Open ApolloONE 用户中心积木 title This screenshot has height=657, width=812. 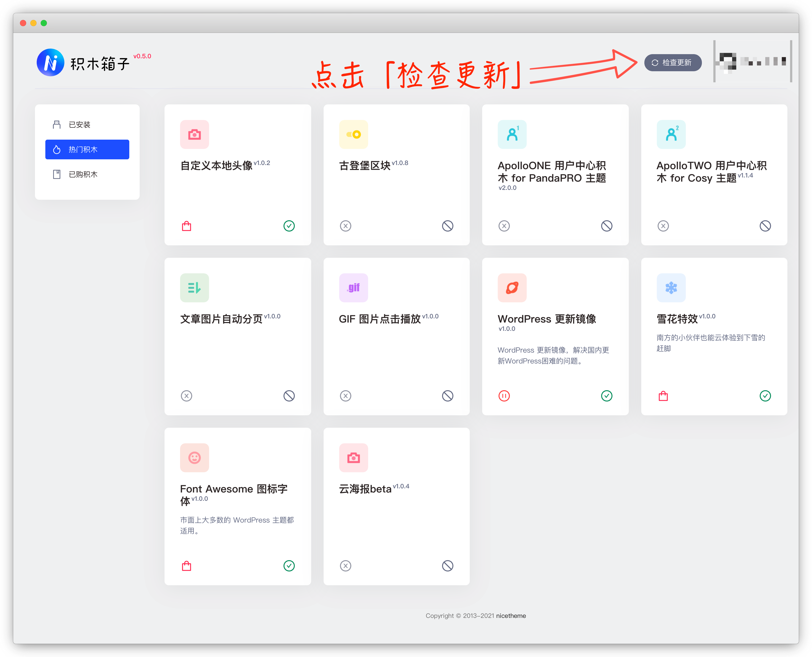[x=552, y=172]
